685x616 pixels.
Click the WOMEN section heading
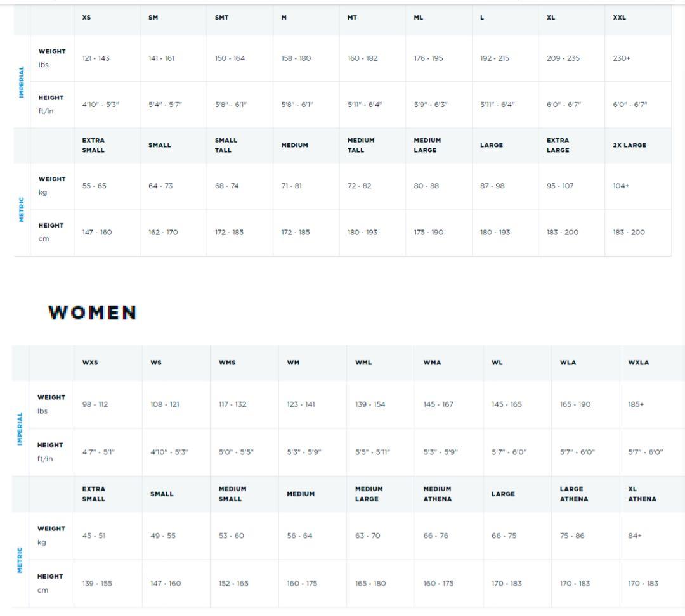click(x=93, y=312)
